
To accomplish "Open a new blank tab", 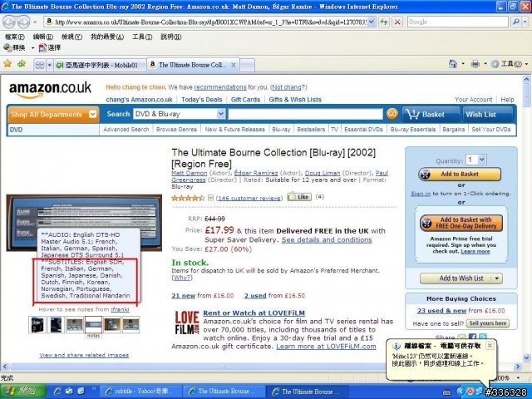I will pyautogui.click(x=248, y=65).
